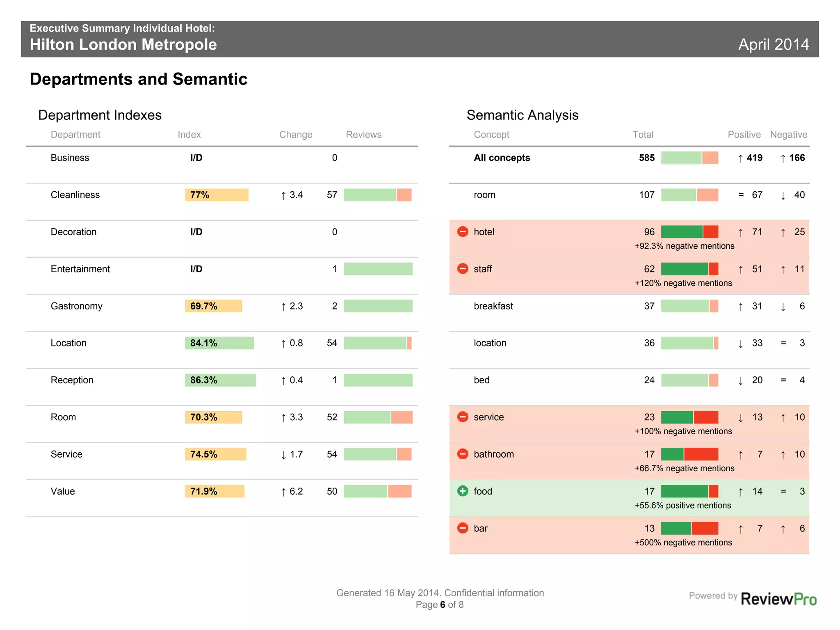
Task: Click the up arrow next to 419 positive
Action: click(740, 158)
